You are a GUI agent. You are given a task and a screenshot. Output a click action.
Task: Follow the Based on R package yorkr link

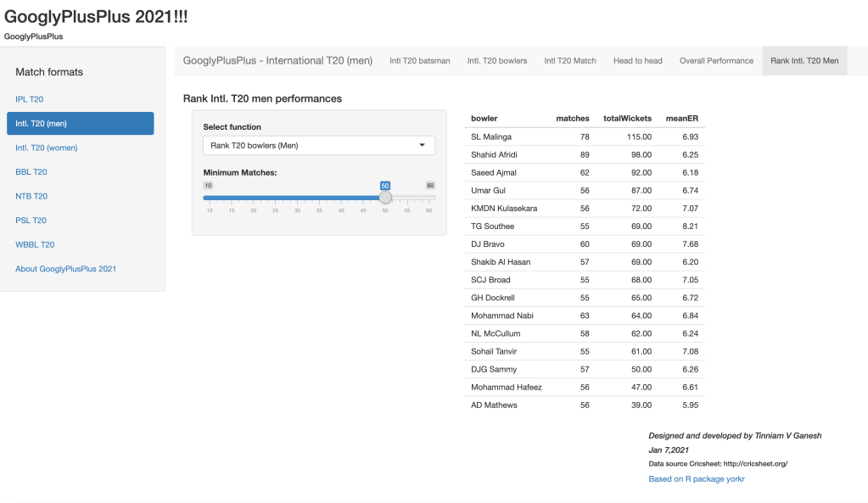tap(697, 479)
